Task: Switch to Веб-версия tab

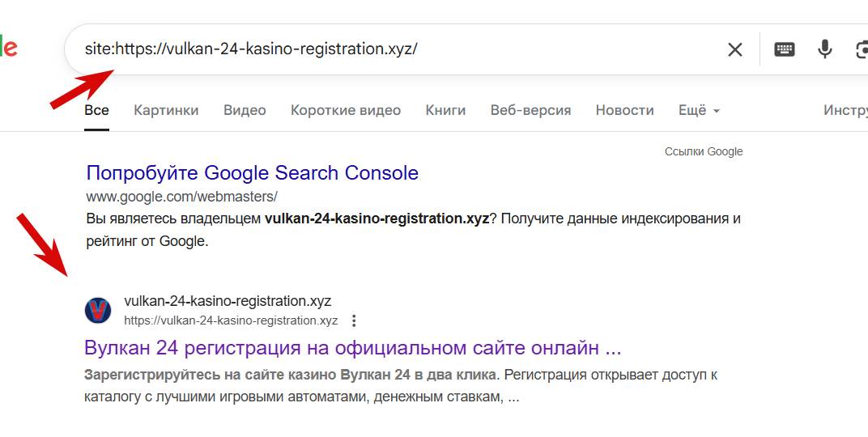Action: click(x=530, y=111)
